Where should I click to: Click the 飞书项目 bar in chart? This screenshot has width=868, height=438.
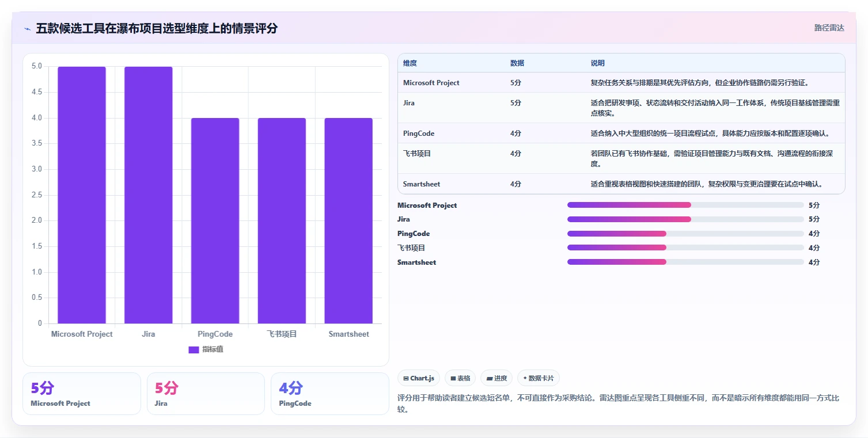point(282,221)
